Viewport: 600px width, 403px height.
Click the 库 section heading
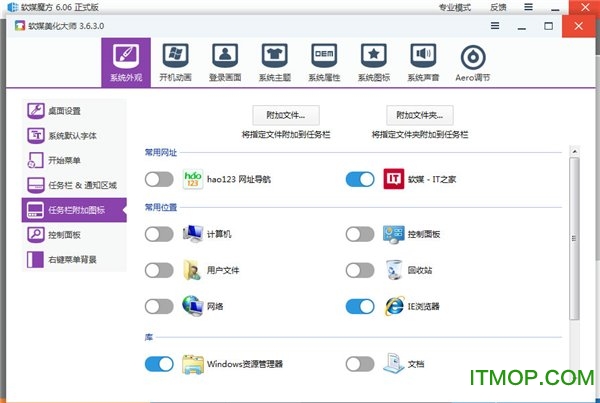148,337
